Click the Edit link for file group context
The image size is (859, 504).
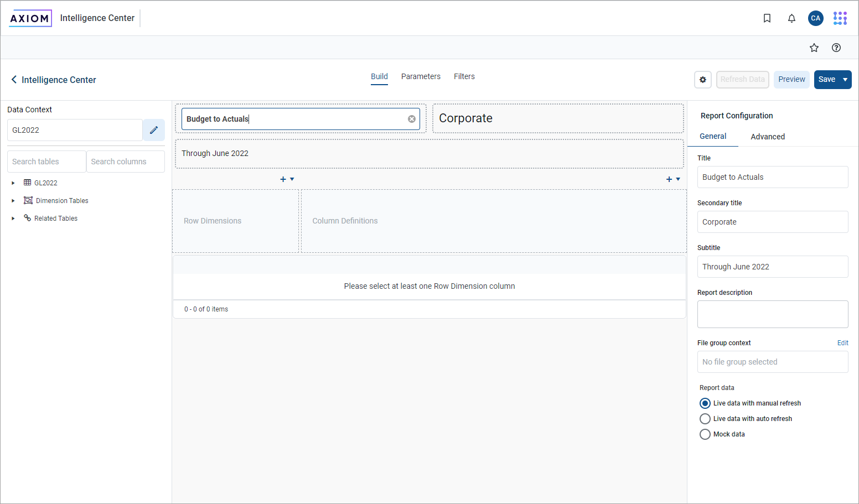(842, 343)
